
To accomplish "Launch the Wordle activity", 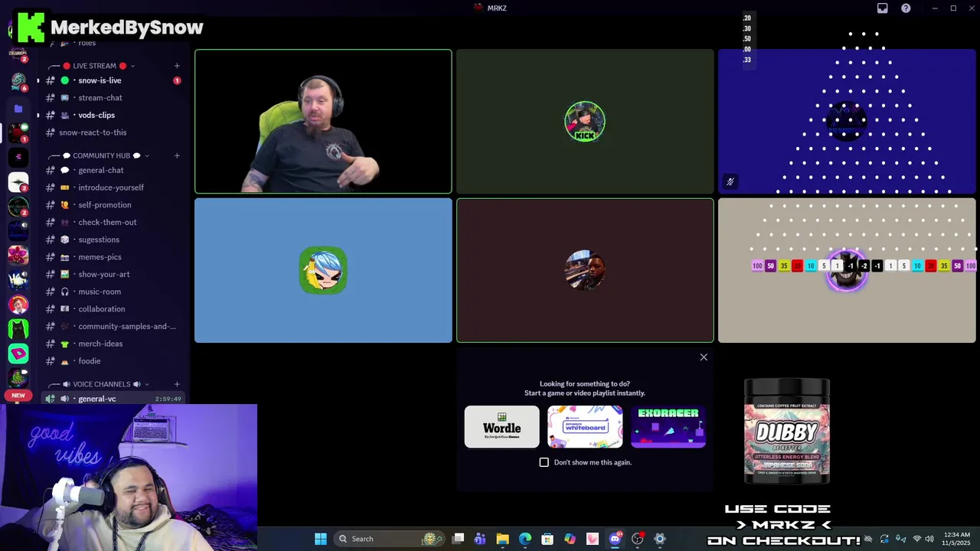I will pos(501,426).
